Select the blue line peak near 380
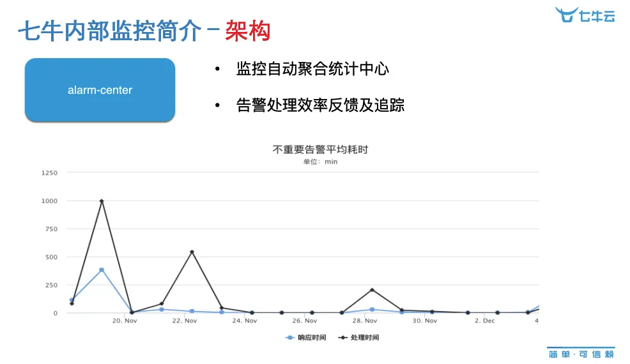The height and width of the screenshot is (364, 630). coord(102,270)
